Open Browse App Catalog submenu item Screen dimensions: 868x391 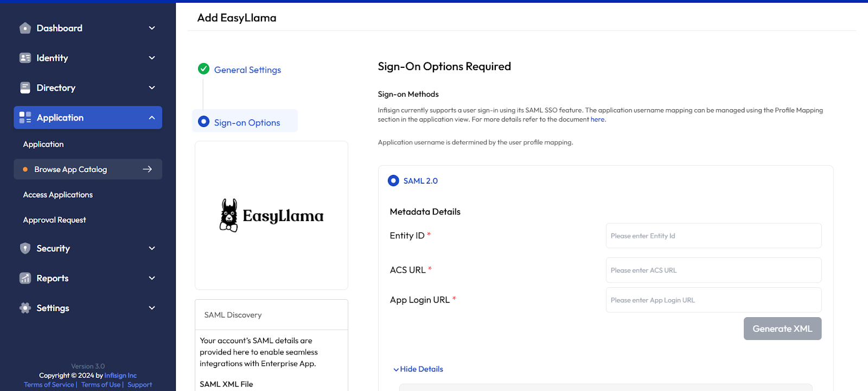pyautogui.click(x=88, y=169)
